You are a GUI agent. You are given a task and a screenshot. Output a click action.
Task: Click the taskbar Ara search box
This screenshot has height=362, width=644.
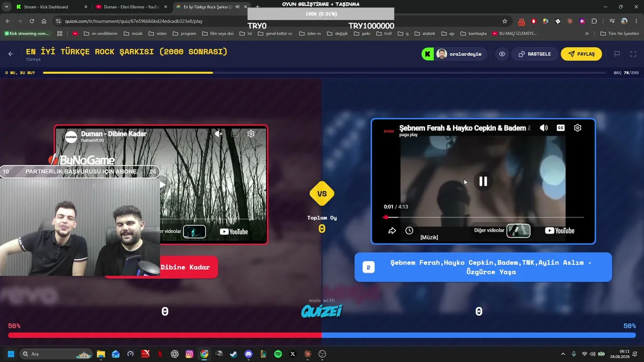click(56, 354)
